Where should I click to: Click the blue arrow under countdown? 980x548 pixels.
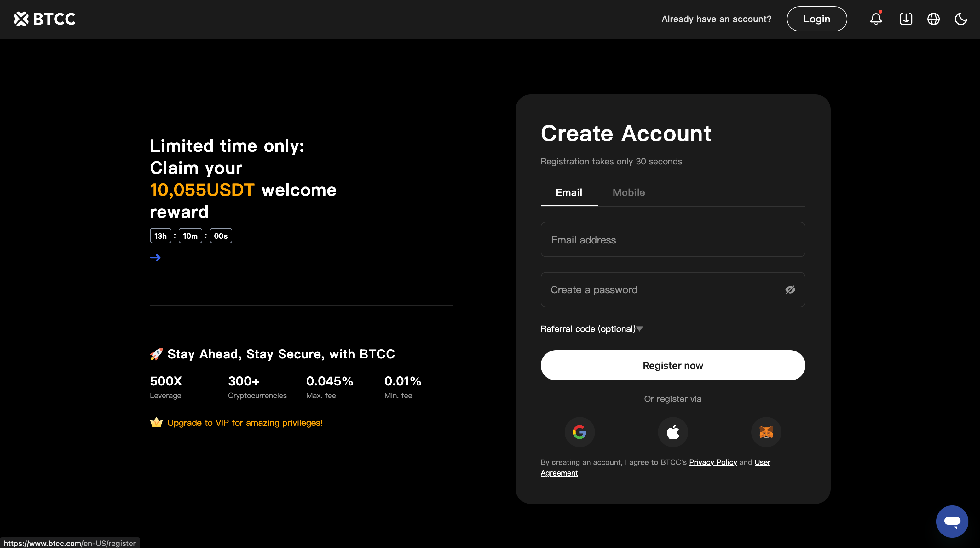pyautogui.click(x=155, y=258)
